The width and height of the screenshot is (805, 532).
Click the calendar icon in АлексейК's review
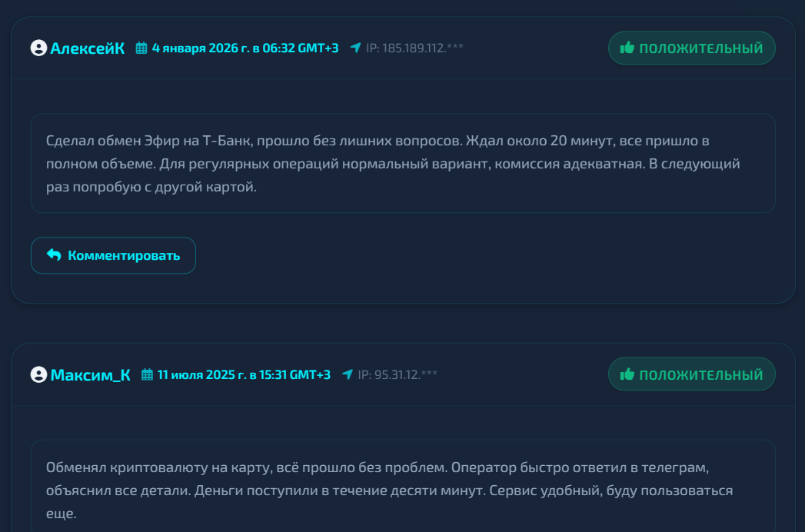point(141,48)
